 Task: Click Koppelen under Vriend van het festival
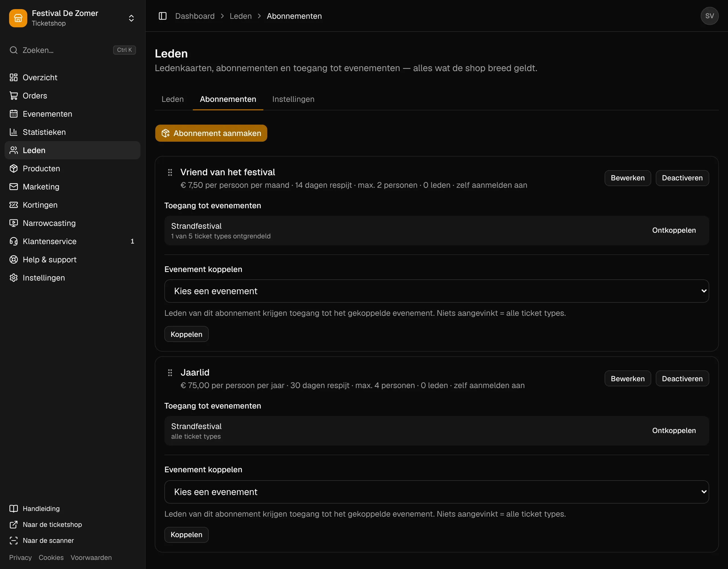[x=186, y=334]
